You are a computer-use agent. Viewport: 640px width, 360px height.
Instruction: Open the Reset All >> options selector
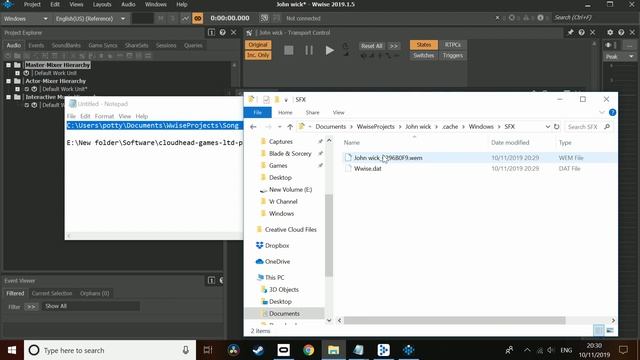pyautogui.click(x=394, y=46)
